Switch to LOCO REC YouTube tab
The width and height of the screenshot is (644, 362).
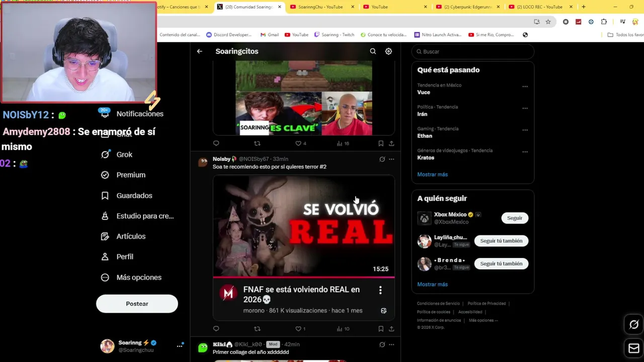click(x=540, y=7)
